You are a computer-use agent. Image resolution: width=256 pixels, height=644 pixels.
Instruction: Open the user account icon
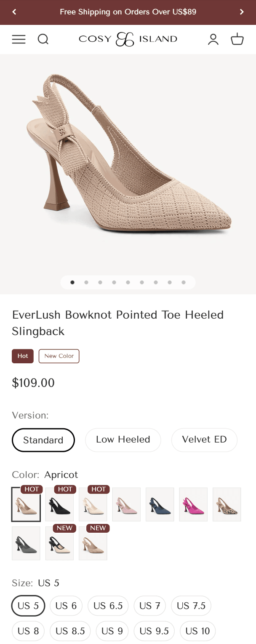(x=213, y=39)
